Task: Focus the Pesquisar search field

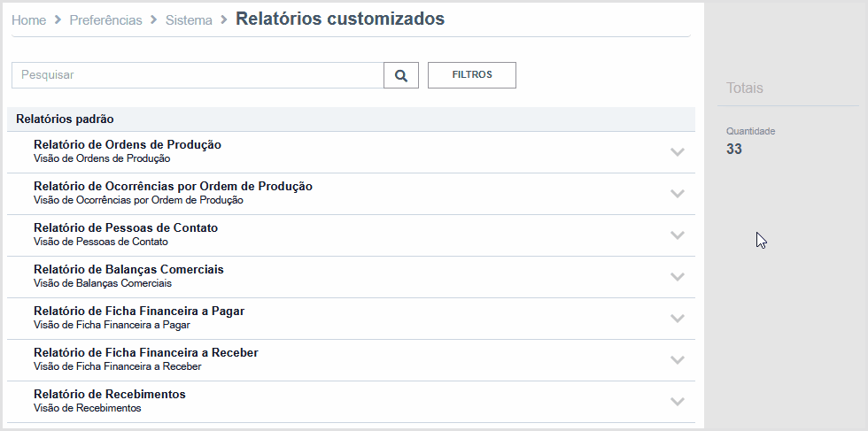Action: tap(198, 75)
